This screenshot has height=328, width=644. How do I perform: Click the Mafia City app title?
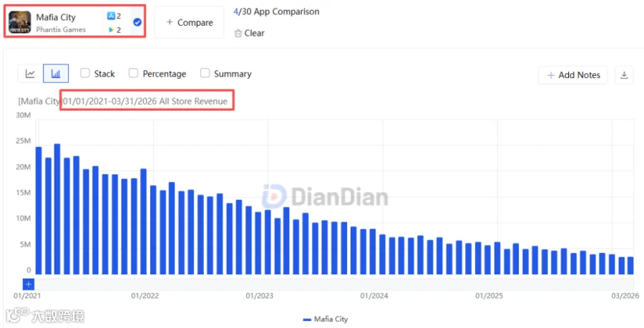(56, 17)
